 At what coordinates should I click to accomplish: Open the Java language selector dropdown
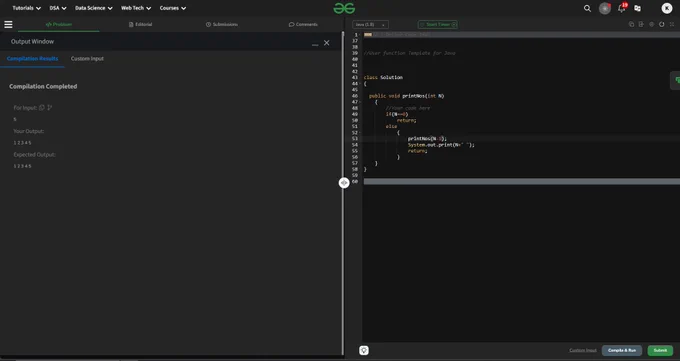tap(370, 25)
